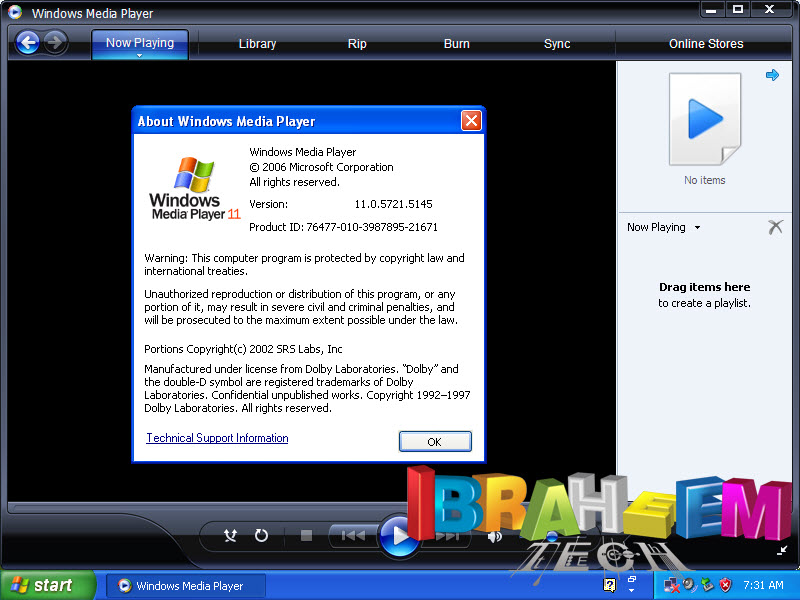Click the Windows Media Player title bar icon
This screenshot has width=800, height=600.
click(x=15, y=12)
